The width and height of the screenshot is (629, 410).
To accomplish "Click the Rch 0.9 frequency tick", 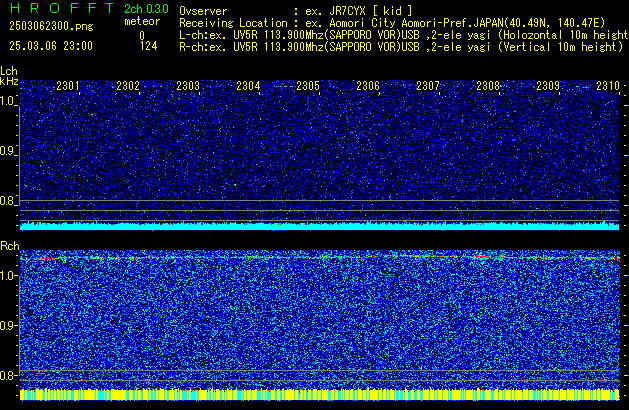I will pos(7,325).
